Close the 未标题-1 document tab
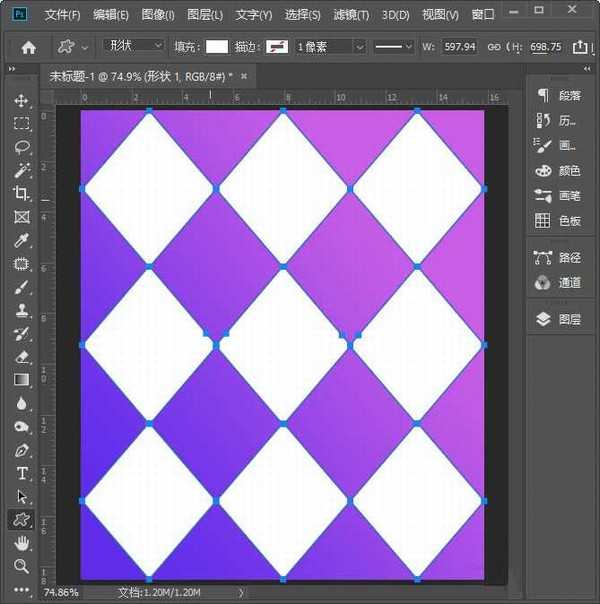 [242, 76]
